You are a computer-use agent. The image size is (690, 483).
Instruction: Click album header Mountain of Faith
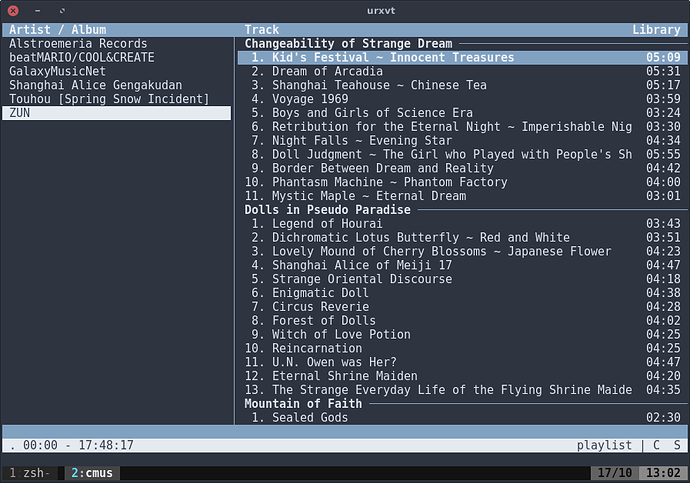[x=303, y=404]
